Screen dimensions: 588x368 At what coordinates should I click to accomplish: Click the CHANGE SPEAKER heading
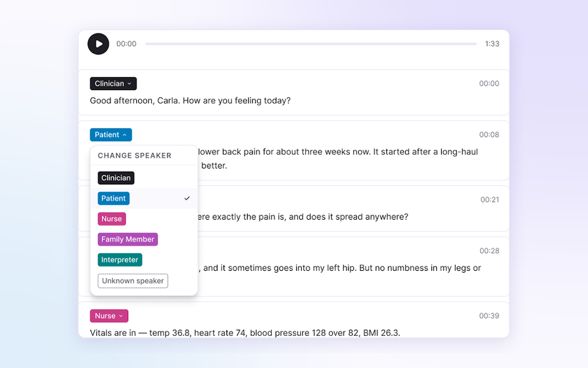tap(135, 155)
